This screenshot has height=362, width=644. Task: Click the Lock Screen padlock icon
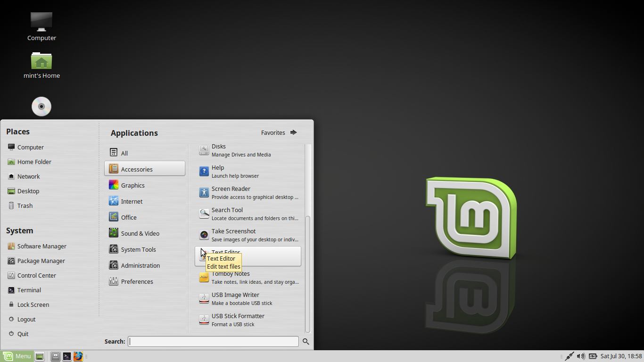tap(11, 304)
